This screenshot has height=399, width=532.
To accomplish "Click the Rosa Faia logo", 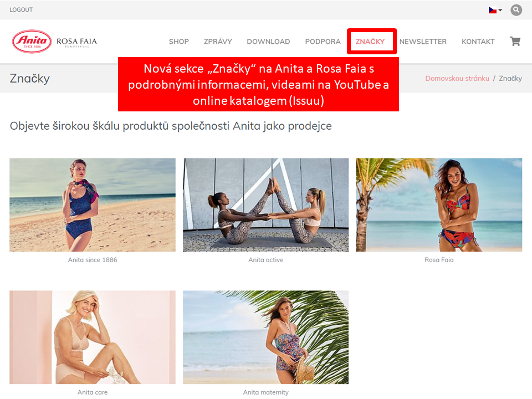I will (x=76, y=42).
